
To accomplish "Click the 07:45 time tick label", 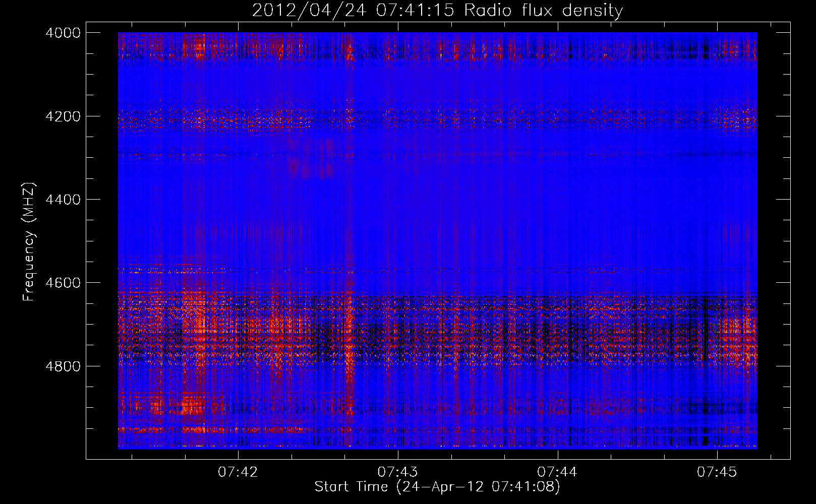I will (x=717, y=472).
